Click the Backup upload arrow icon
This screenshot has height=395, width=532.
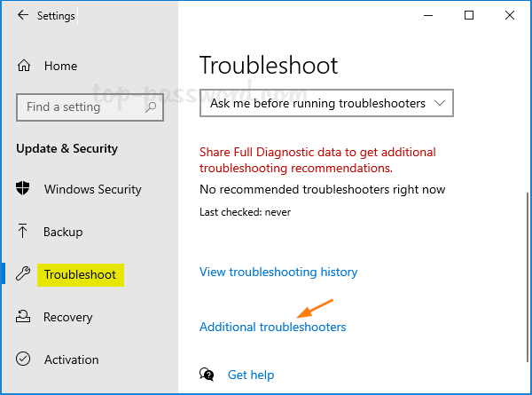[24, 232]
